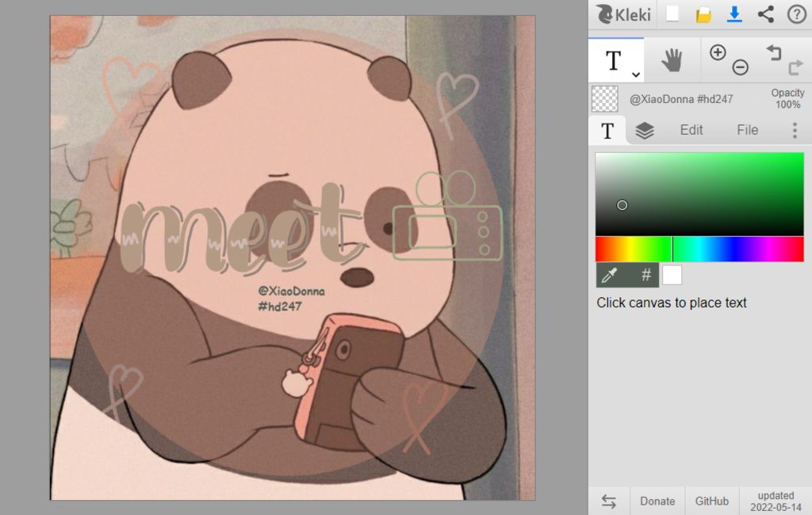
Task: Redo the last undone action
Action: click(795, 67)
